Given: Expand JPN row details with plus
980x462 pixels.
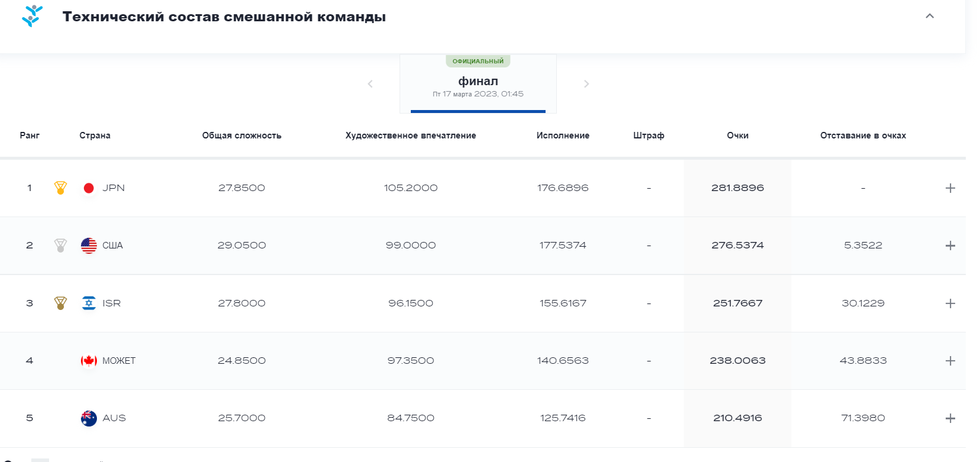Looking at the screenshot, I should 950,188.
